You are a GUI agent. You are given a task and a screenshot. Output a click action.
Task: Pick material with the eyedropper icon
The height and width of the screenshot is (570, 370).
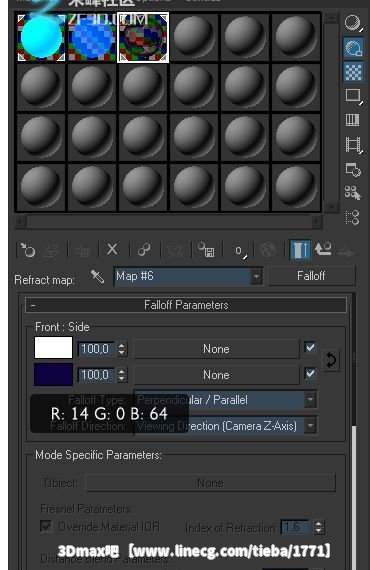[97, 277]
